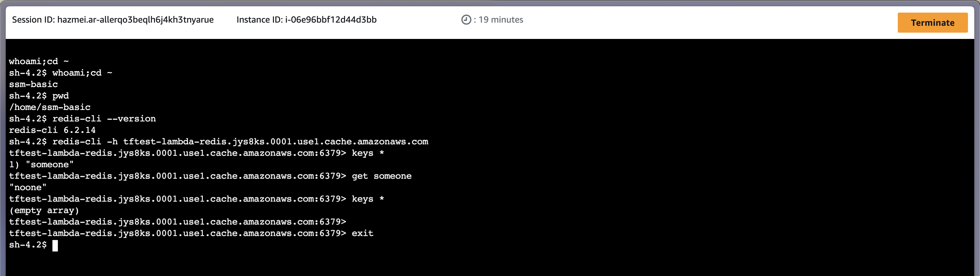Click the 1) "someone" result line

tap(41, 165)
